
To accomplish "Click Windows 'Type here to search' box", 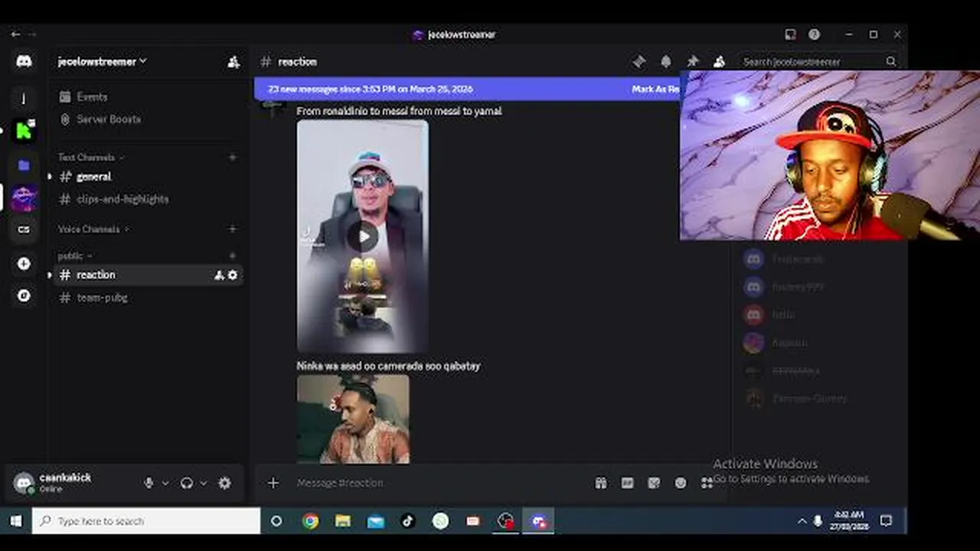I will pyautogui.click(x=146, y=521).
